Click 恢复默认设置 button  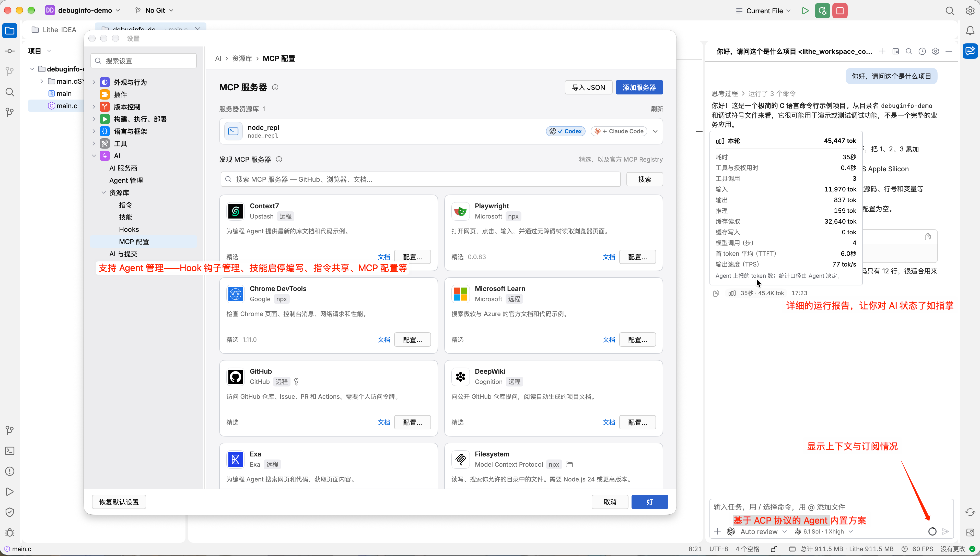[119, 502]
